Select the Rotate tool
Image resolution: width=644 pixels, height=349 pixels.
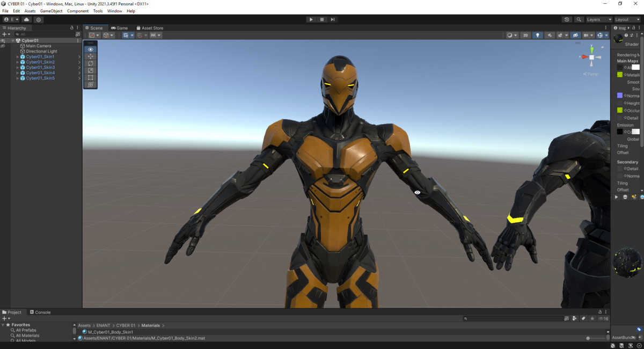click(x=90, y=63)
